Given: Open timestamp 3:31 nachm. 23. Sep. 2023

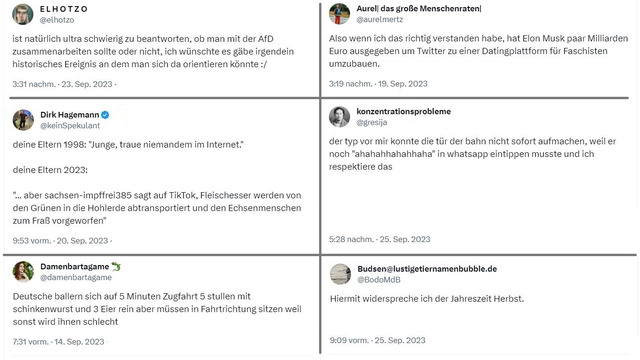Looking at the screenshot, I should pyautogui.click(x=62, y=84).
